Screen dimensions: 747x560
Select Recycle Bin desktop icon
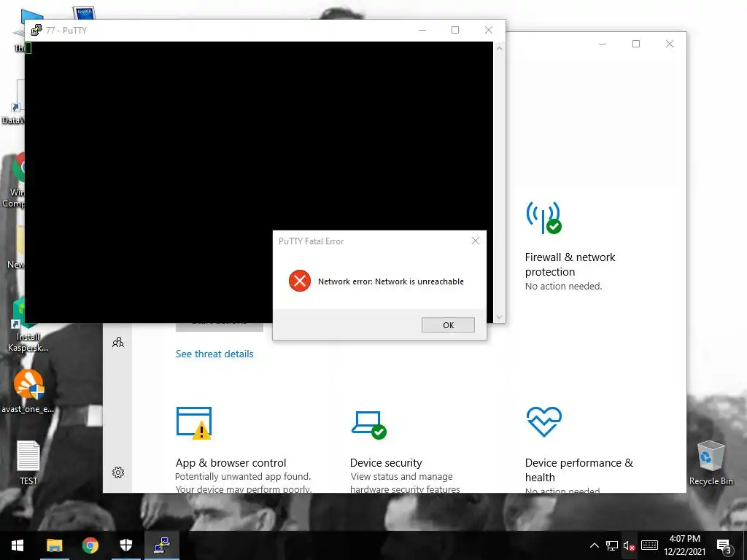pos(711,462)
